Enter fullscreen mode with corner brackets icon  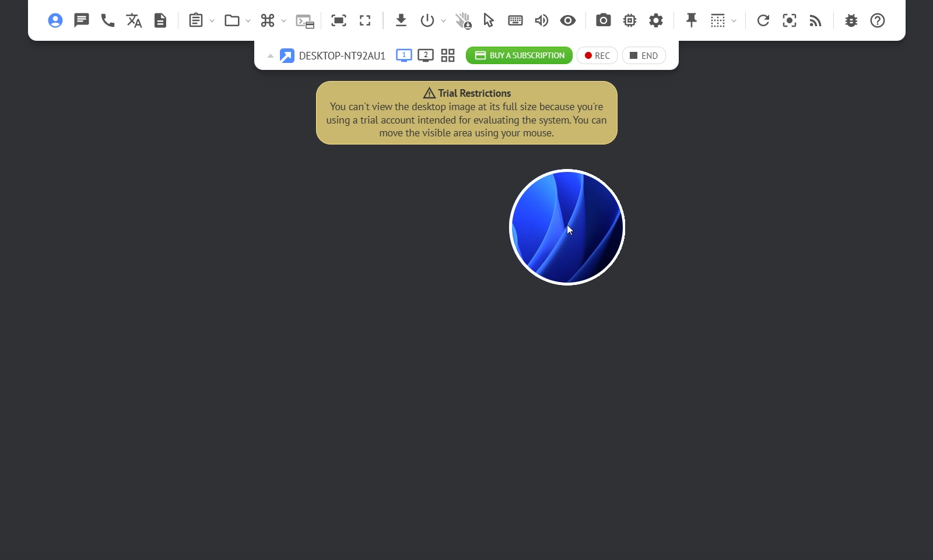[365, 21]
